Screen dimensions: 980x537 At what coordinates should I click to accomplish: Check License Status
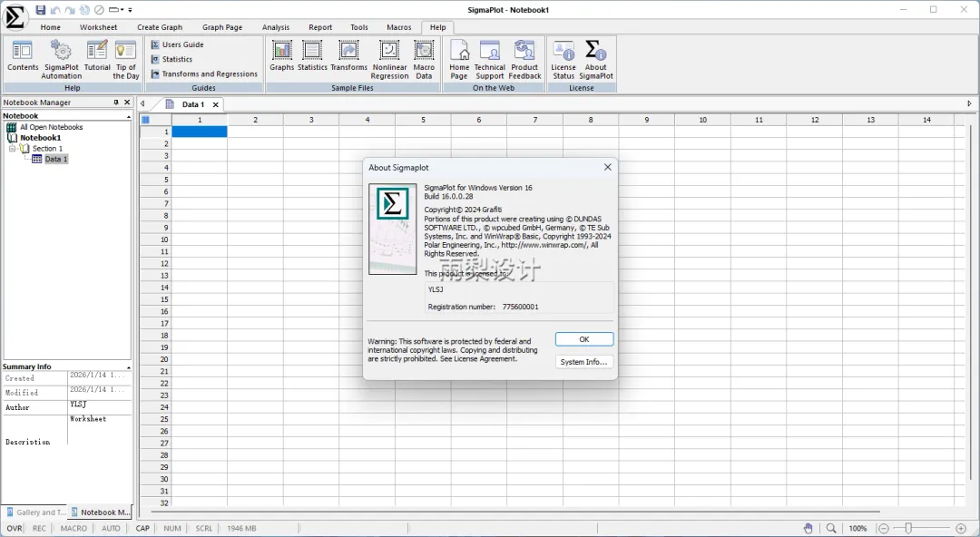pos(563,59)
